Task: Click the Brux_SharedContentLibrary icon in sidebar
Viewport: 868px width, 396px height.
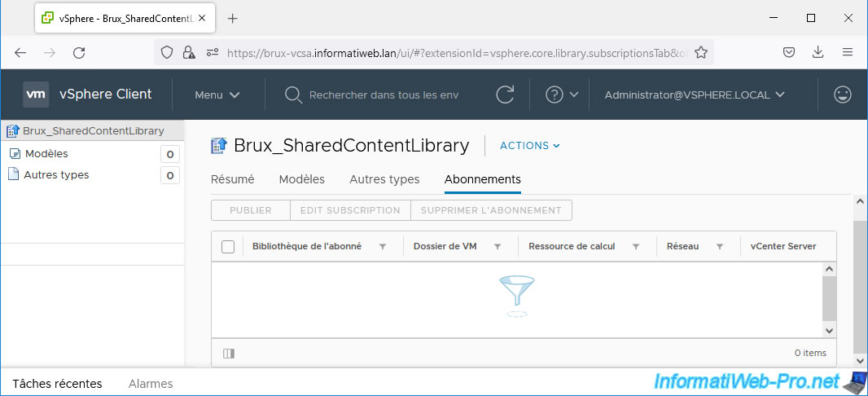Action: [x=13, y=131]
